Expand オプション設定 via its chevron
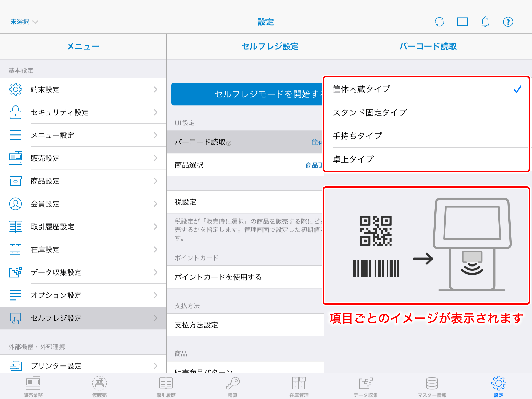The height and width of the screenshot is (399, 532). 155,295
